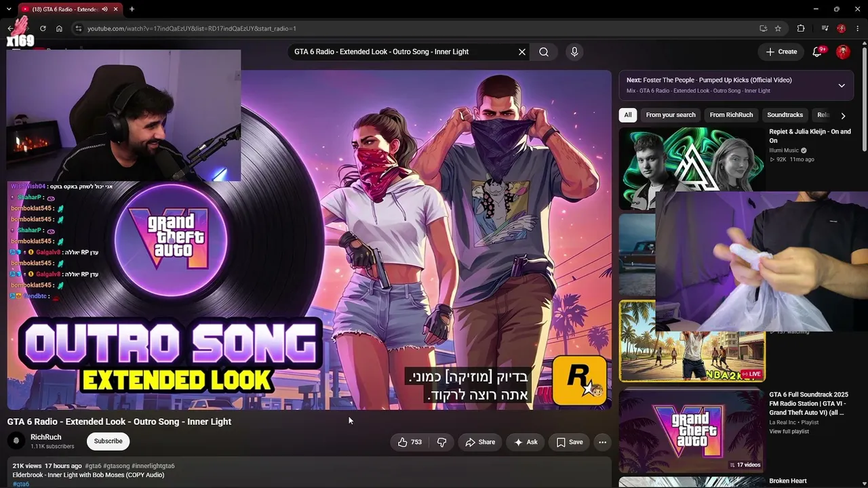Screen dimensions: 868x488
Task: Click the video title below the player
Action: pos(119,422)
